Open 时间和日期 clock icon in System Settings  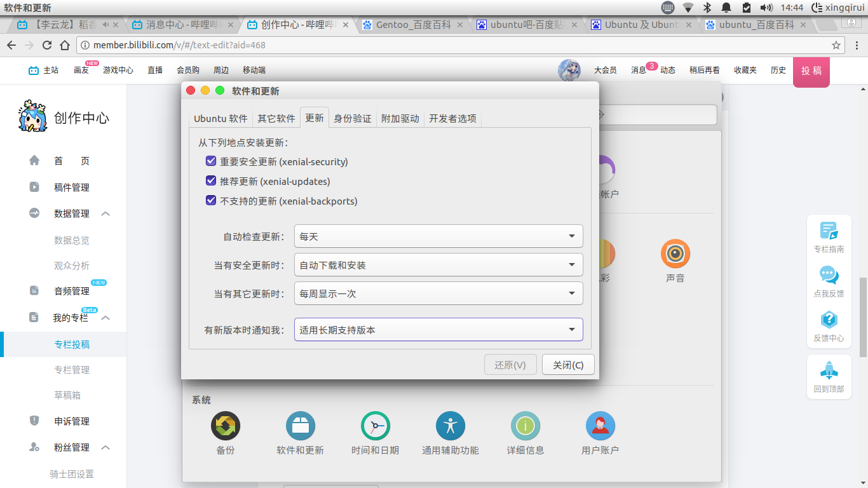coord(376,426)
